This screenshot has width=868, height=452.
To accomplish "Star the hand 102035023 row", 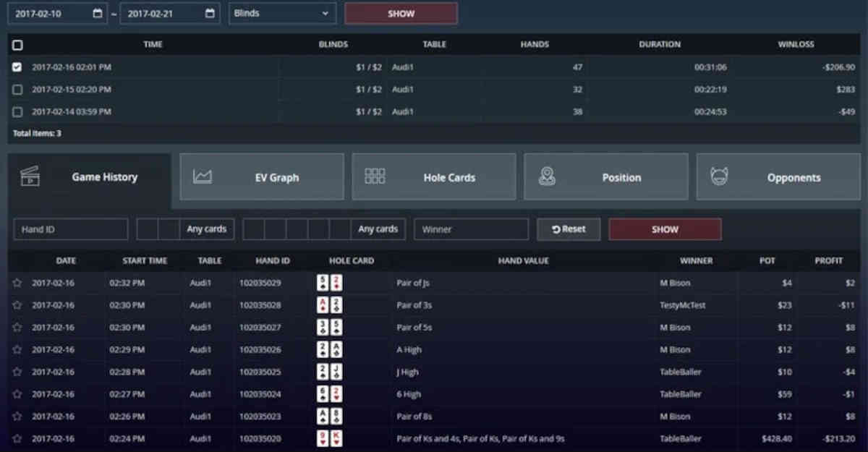I will [17, 417].
